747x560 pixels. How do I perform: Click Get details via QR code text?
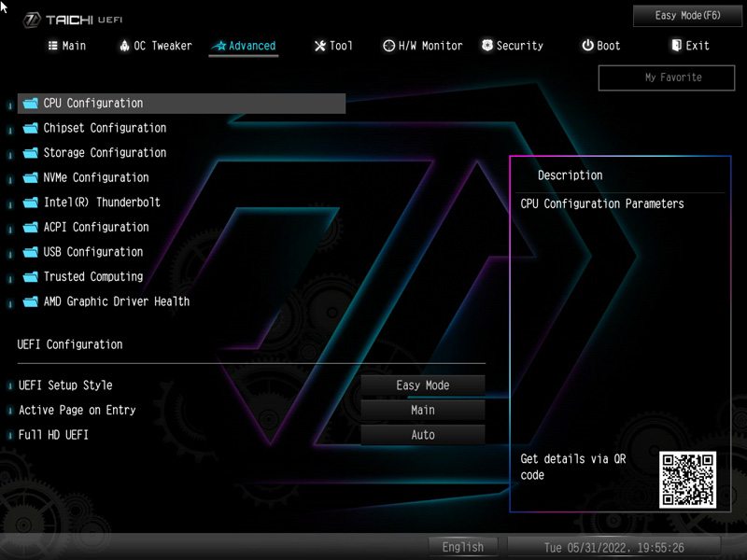573,468
